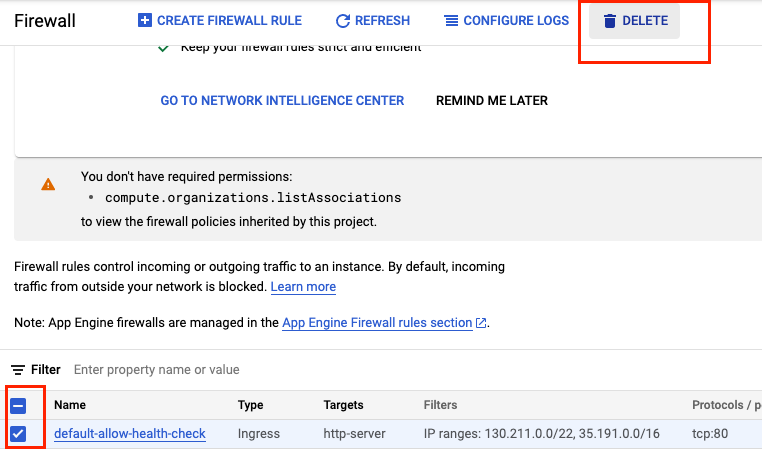
Task: Choose Remind Me Later
Action: [x=492, y=100]
